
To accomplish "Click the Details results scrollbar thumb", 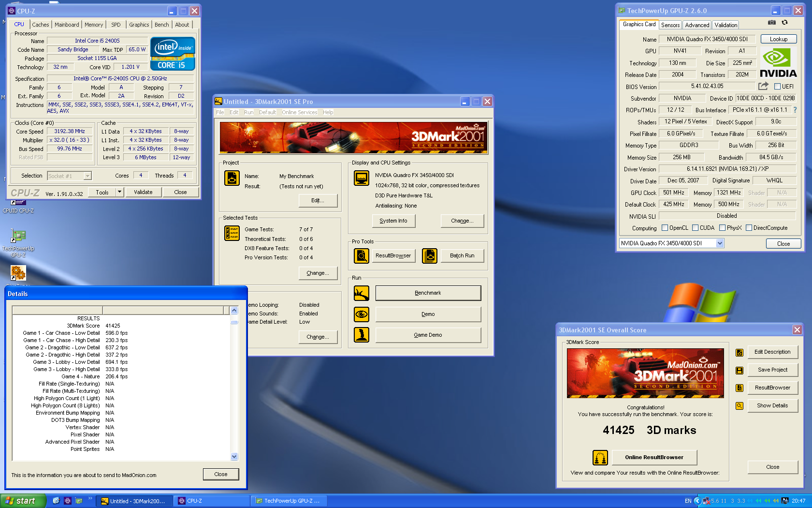I will (234, 322).
